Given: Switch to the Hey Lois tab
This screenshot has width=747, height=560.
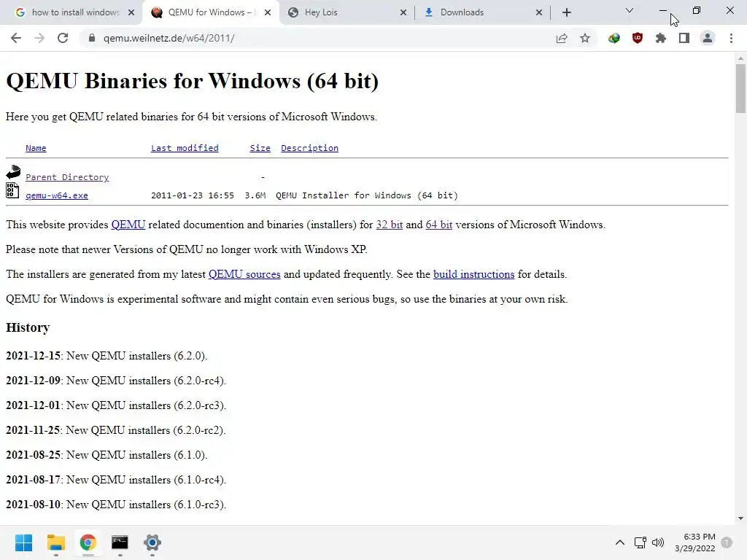Looking at the screenshot, I should [x=347, y=12].
